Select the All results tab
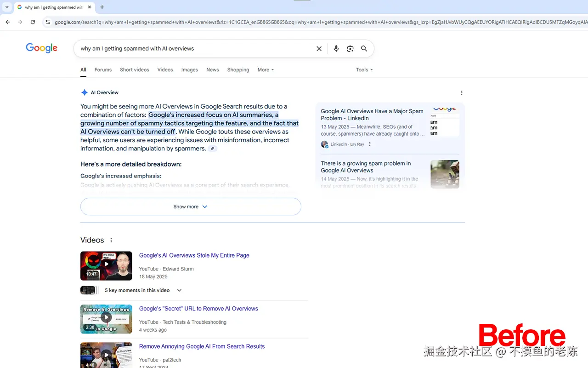The width and height of the screenshot is (588, 368). pyautogui.click(x=83, y=70)
